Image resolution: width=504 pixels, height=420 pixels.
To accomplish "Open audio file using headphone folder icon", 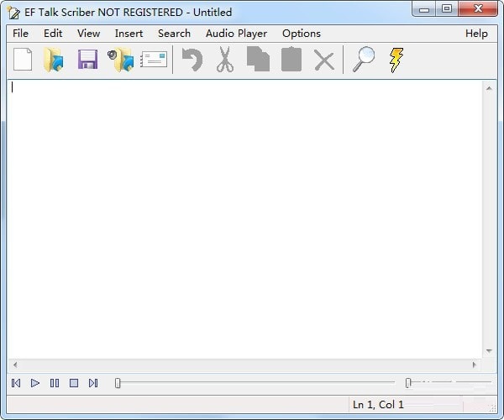I will tap(120, 60).
